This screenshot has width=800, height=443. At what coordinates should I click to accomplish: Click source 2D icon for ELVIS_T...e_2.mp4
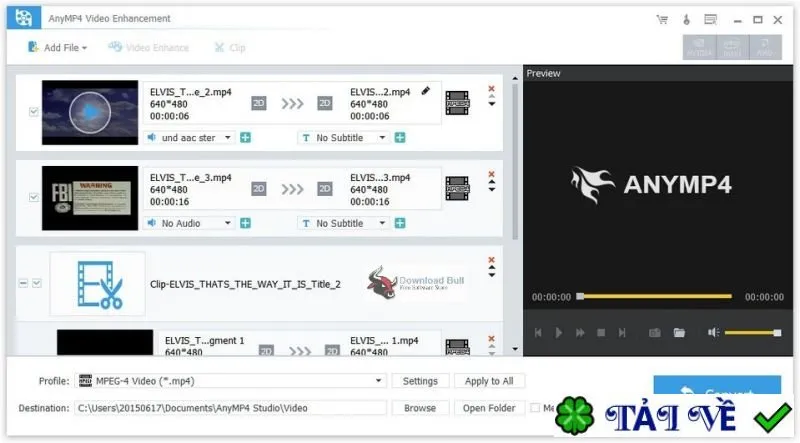(x=259, y=103)
